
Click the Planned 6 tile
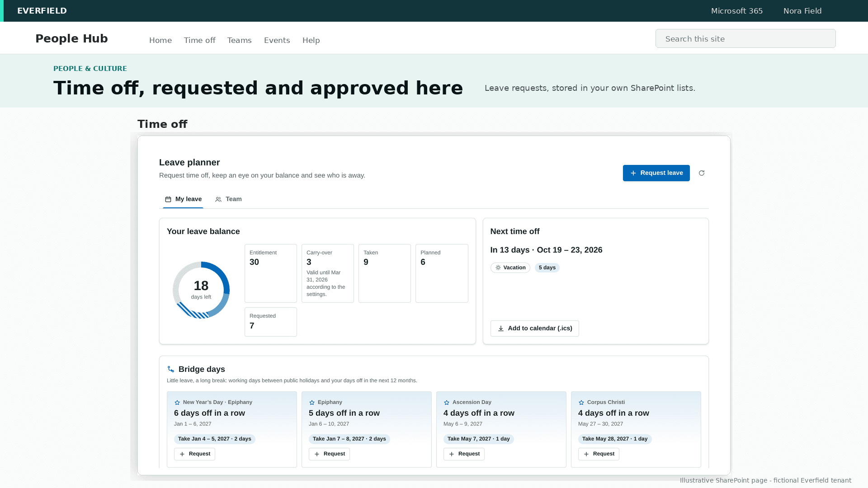point(442,273)
